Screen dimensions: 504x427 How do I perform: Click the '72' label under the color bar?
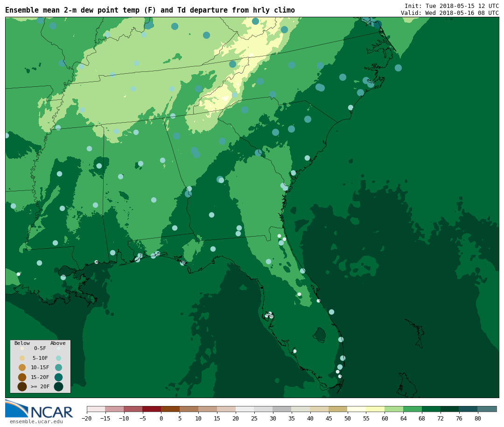(x=441, y=418)
